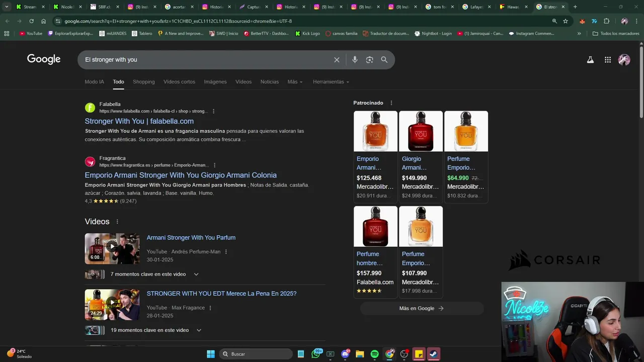Open the tab search dropdown arrow
Screen dimensions: 644x362
pos(7,7)
